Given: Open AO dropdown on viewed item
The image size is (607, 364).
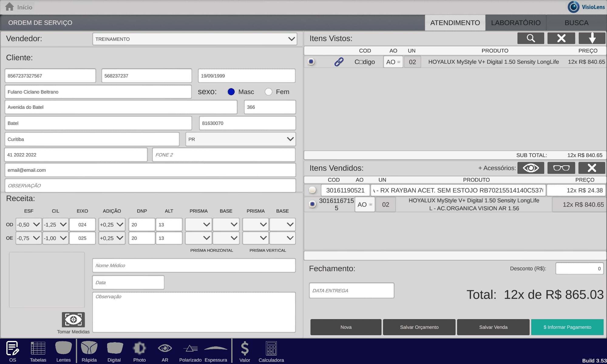Looking at the screenshot, I should 393,62.
